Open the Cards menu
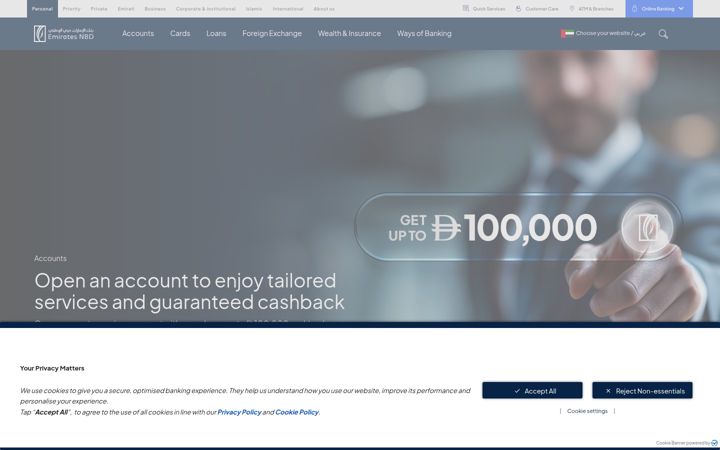The height and width of the screenshot is (450, 720). click(180, 34)
